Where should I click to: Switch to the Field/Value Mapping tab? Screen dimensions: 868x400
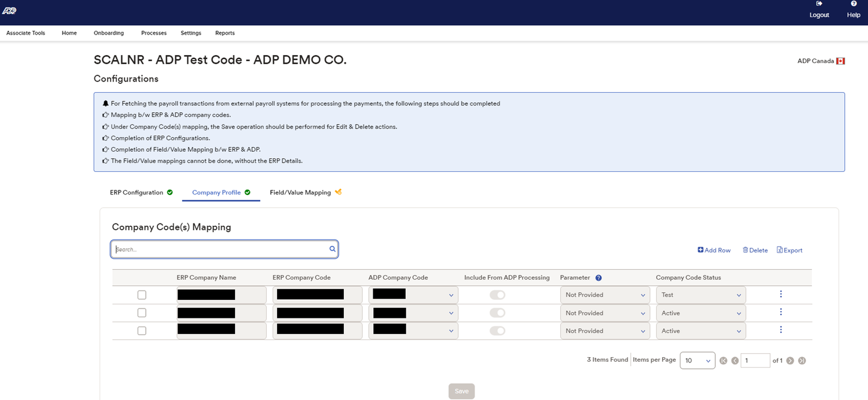click(300, 192)
